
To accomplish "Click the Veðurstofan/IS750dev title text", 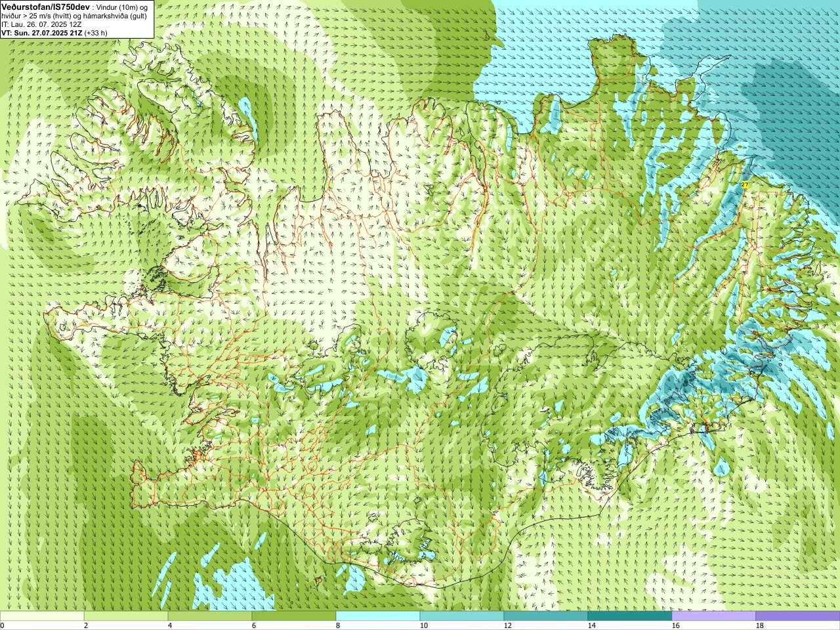I will 46,7.
